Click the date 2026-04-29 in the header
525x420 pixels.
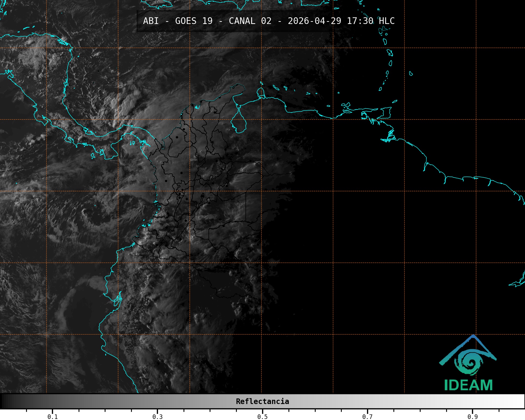[314, 21]
